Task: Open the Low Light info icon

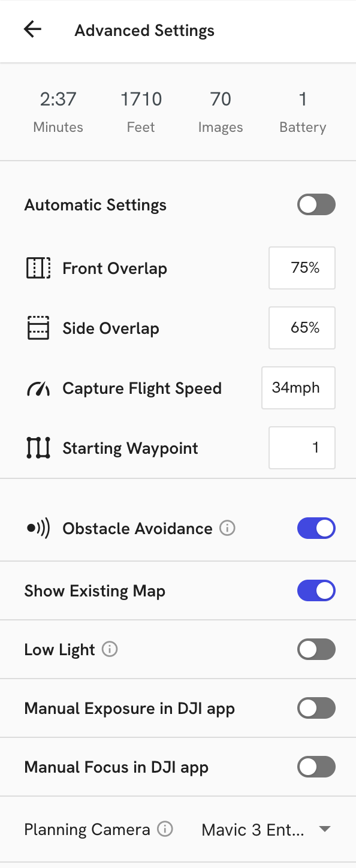Action: click(x=110, y=649)
